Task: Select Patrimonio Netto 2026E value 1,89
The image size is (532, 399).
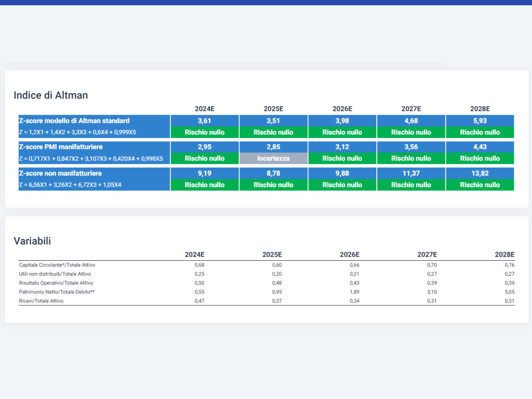Action: [355, 292]
